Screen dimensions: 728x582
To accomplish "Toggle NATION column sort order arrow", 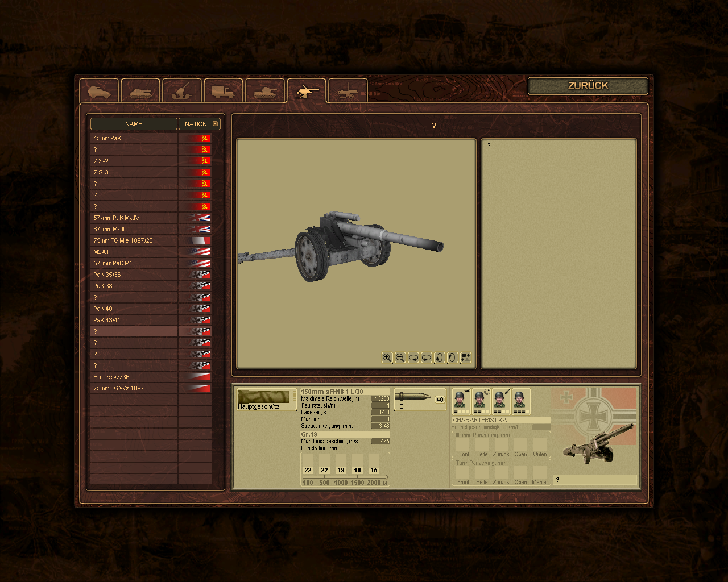I will click(216, 124).
